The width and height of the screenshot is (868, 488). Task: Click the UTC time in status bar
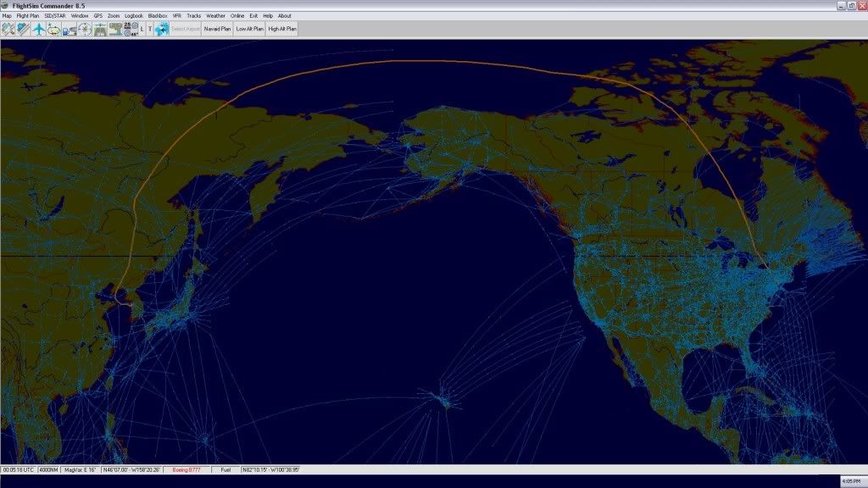coord(19,469)
